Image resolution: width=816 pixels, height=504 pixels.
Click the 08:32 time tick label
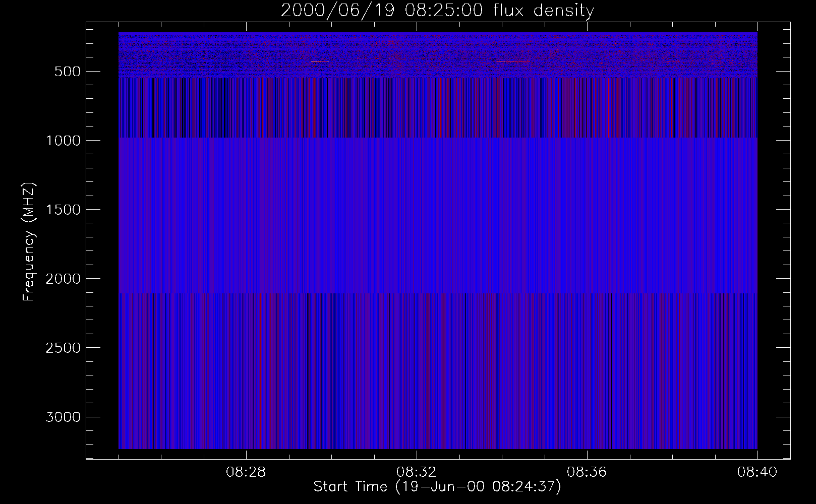[x=417, y=472]
